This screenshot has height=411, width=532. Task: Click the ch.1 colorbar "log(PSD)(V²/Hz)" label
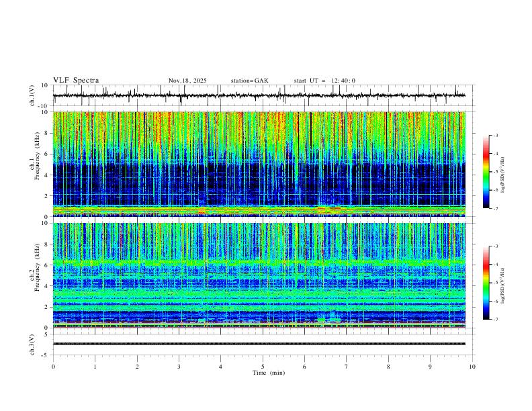(x=502, y=175)
